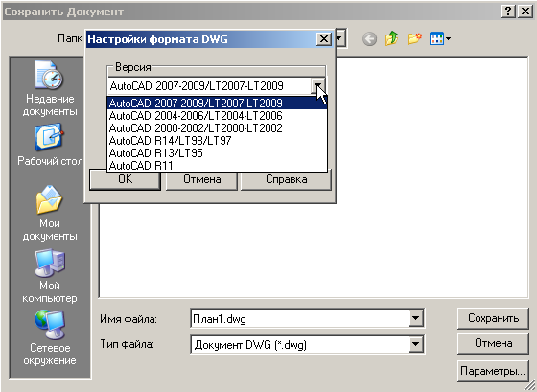Viewport: 537px width, 392px height.
Task: Select AutoCAD 2004-2006/LT2004-LT2006 version
Action: click(x=217, y=116)
